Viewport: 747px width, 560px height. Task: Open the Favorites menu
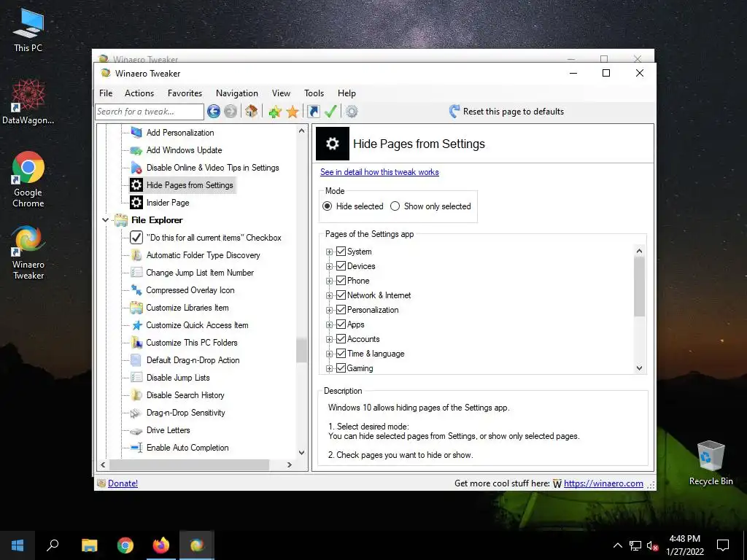[x=185, y=93]
